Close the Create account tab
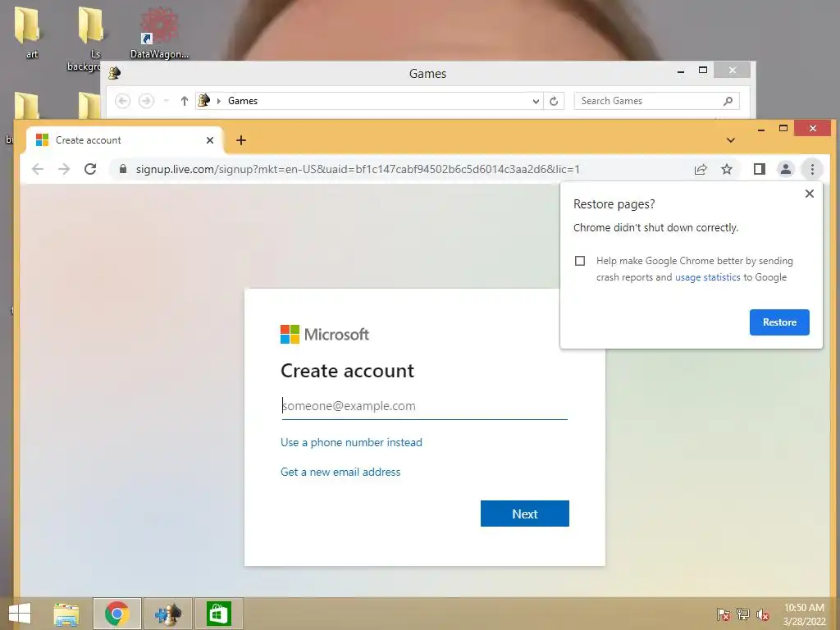This screenshot has width=840, height=630. [x=210, y=140]
